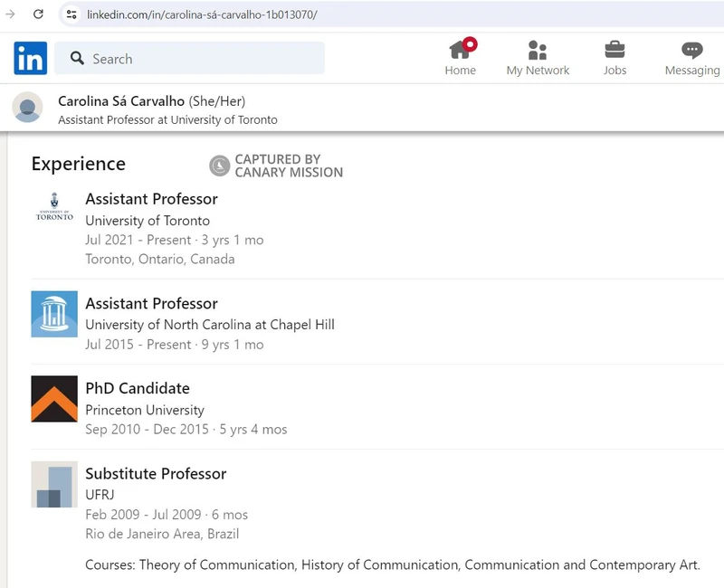Click dates Feb 2009 - Jul 2009
Viewport: 724px width, 588px height.
(143, 514)
